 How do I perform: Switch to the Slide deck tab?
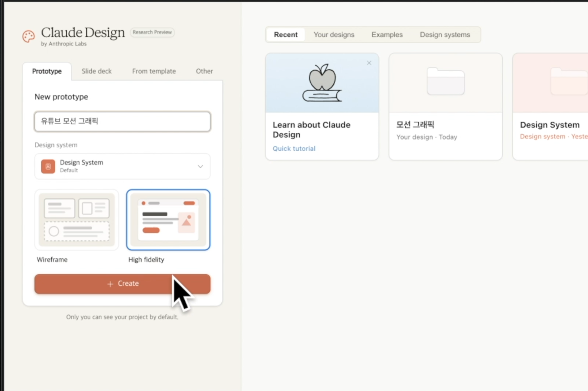click(x=97, y=71)
